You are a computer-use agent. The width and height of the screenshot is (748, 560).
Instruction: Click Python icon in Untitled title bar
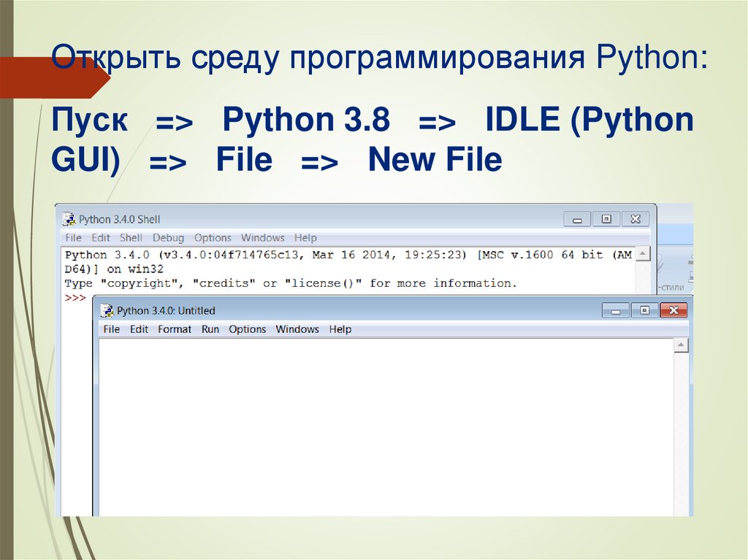click(x=107, y=310)
